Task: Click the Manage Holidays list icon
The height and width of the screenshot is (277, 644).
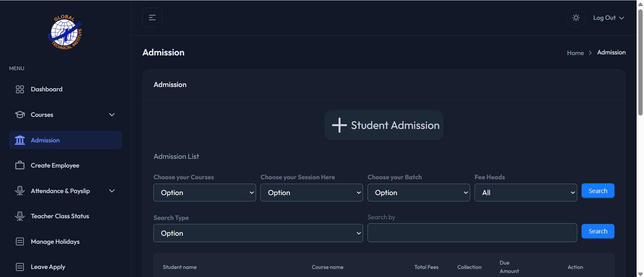Action: (20, 242)
